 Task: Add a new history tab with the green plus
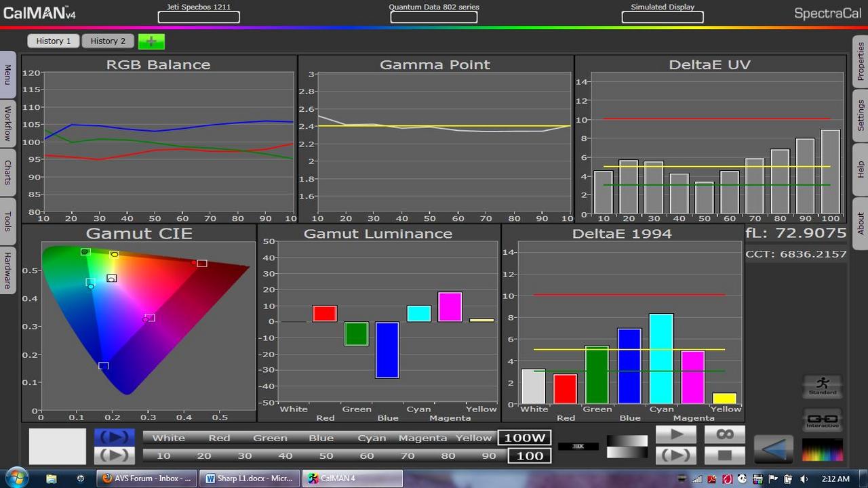coord(151,41)
